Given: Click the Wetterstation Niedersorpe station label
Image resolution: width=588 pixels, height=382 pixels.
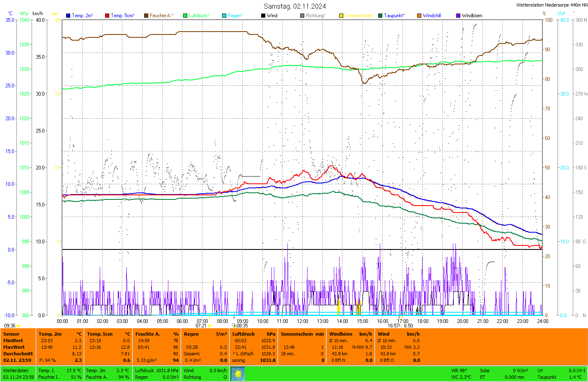Looking at the screenshot, I should pos(551,5).
